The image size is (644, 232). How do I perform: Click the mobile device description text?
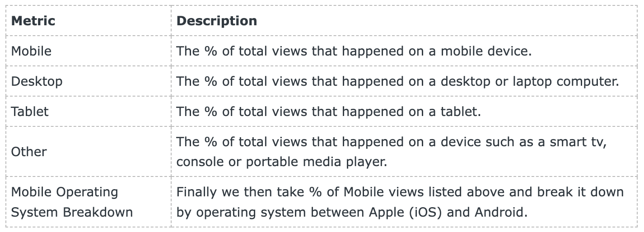coord(355,51)
